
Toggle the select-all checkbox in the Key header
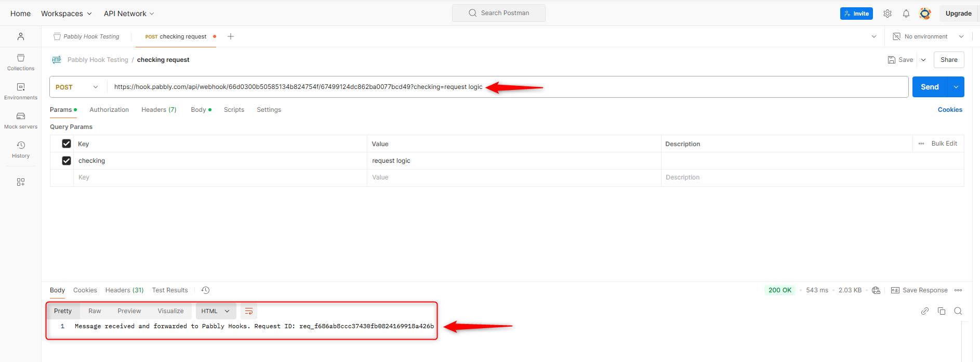click(67, 144)
